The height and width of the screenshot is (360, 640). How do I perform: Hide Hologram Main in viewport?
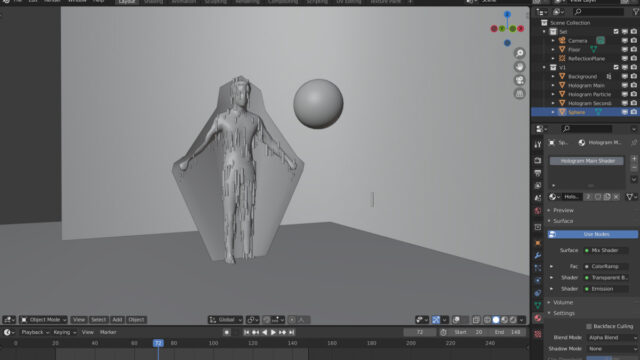pos(625,85)
